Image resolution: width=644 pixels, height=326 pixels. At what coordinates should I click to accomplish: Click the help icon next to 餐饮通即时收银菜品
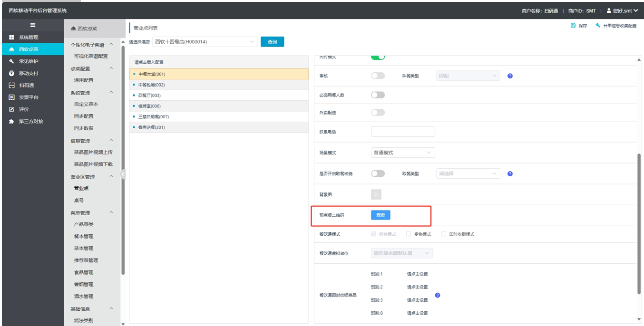point(438,295)
